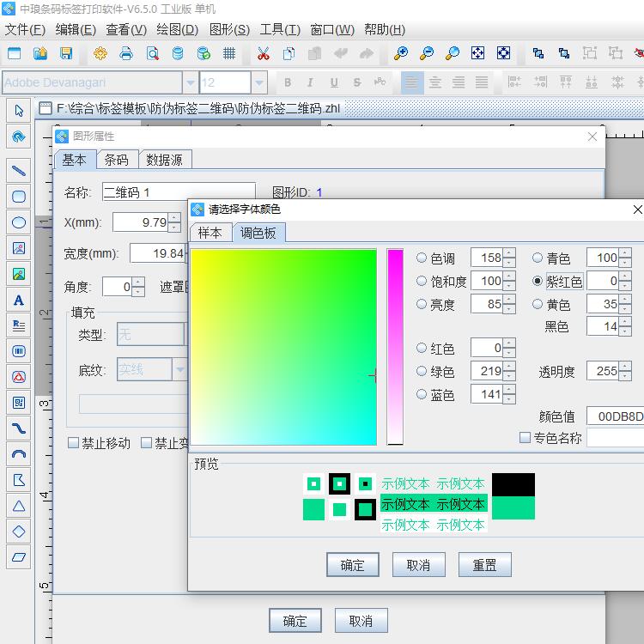Increase the 透明度 spinner value

click(625, 367)
